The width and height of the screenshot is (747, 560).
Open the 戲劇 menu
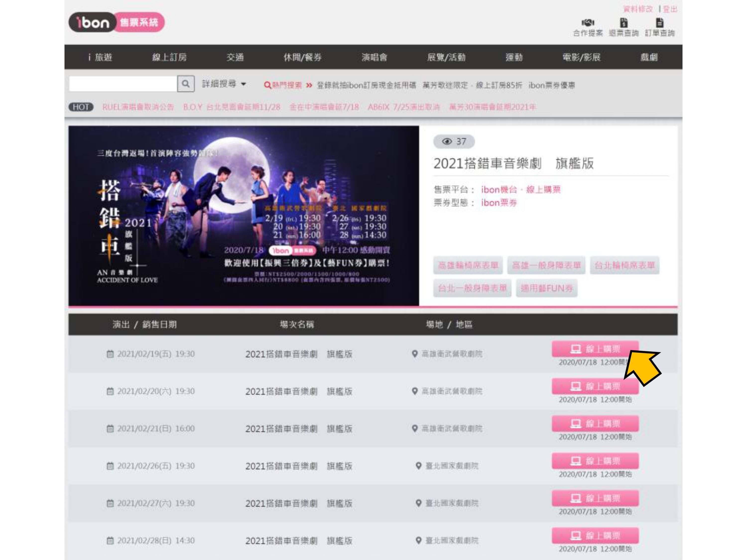649,57
